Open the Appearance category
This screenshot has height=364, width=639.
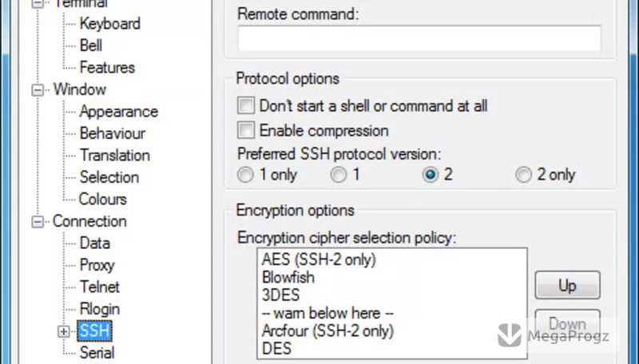point(118,112)
